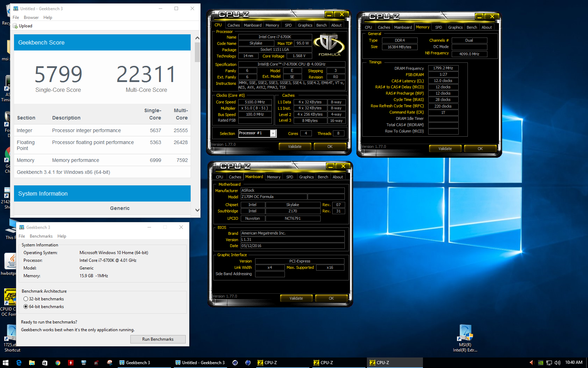Switch to Bench tab in CPU-Z CPU window
Screen dimensions: 588x368
[321, 25]
